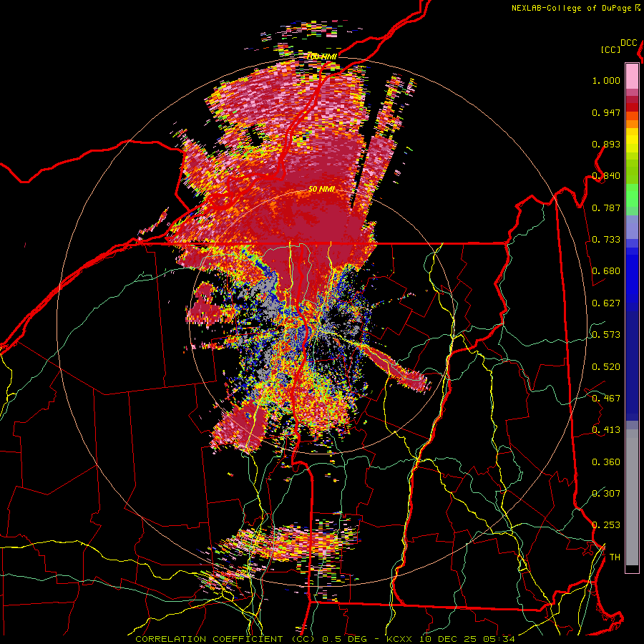This screenshot has height=644, width=644.
Task: Click the 0.680 scale value
Action: pyautogui.click(x=606, y=271)
